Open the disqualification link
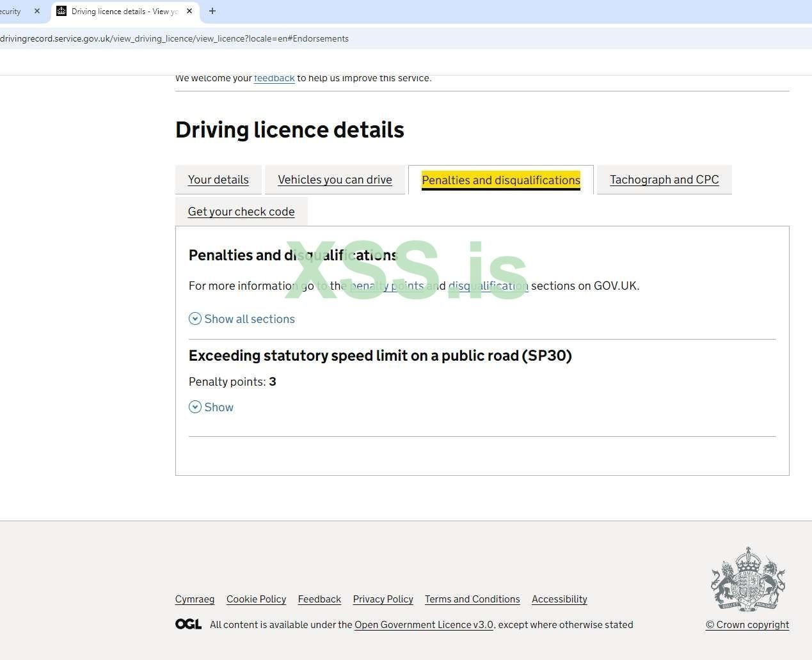The width and height of the screenshot is (812, 660). pyautogui.click(x=488, y=286)
